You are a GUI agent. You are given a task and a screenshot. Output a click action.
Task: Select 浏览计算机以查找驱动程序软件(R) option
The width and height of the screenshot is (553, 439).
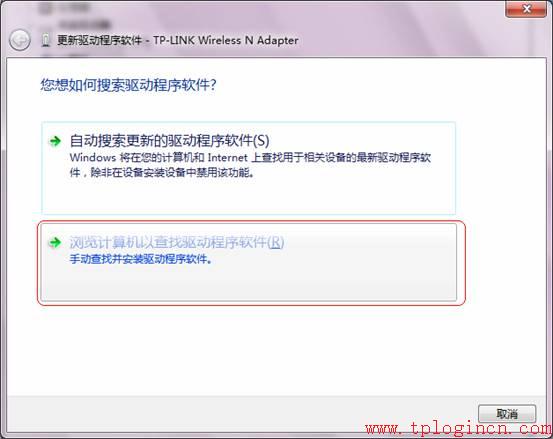point(248,262)
